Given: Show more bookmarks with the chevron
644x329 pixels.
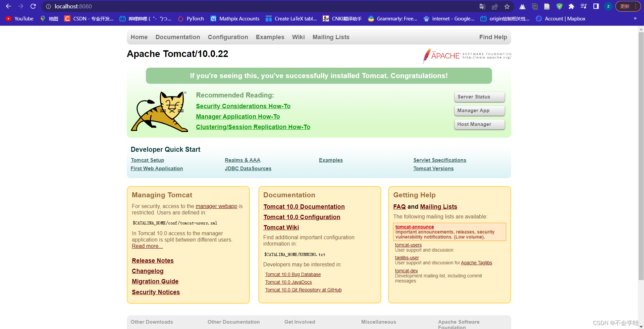Looking at the screenshot, I should pos(635,19).
